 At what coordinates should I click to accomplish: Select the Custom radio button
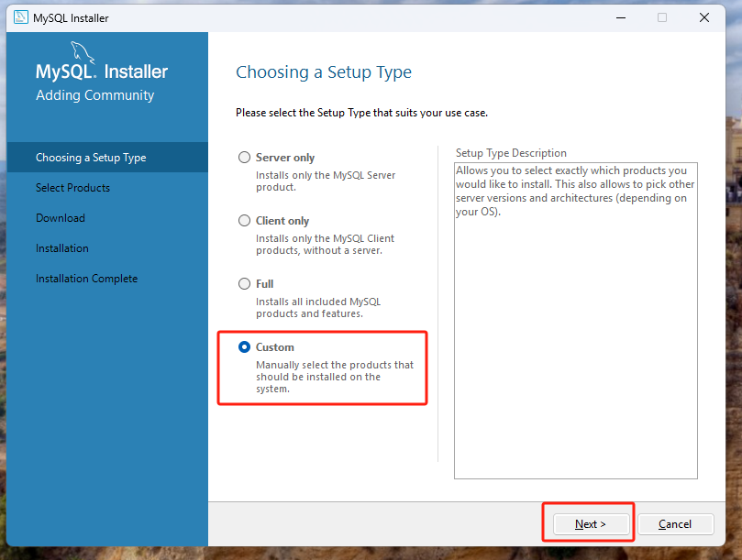click(x=244, y=347)
